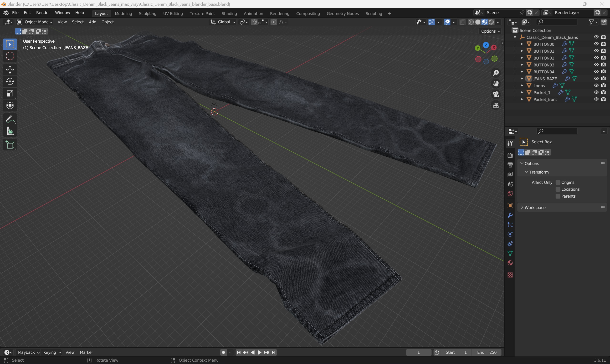The height and width of the screenshot is (364, 610).
Task: Expand the Workspace panel
Action: point(535,208)
